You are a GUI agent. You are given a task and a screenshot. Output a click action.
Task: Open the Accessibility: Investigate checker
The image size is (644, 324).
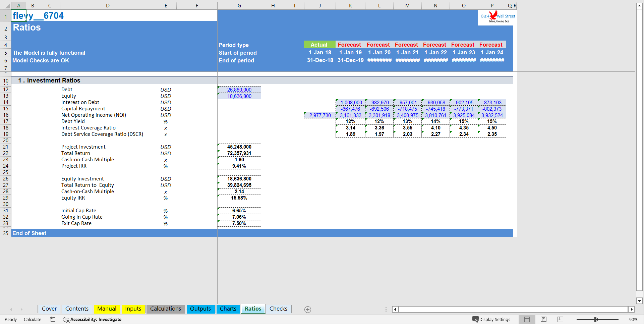[92, 319]
